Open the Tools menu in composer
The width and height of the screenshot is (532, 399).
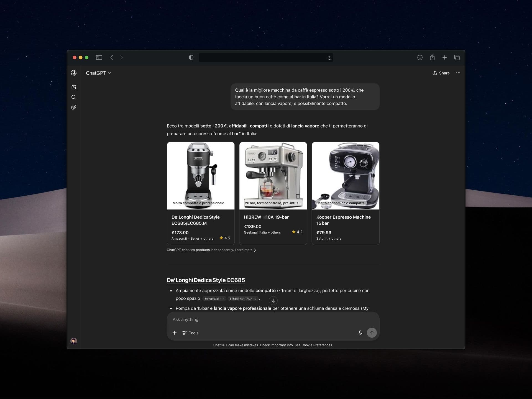190,333
